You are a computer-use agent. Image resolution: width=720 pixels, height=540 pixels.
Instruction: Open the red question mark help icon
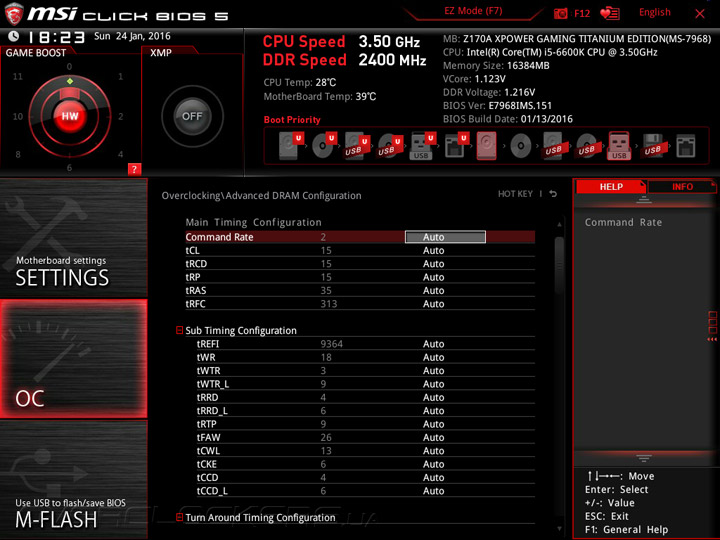click(x=134, y=169)
